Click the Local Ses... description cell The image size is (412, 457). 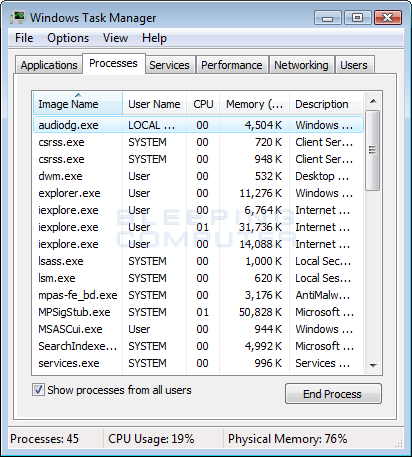click(323, 278)
